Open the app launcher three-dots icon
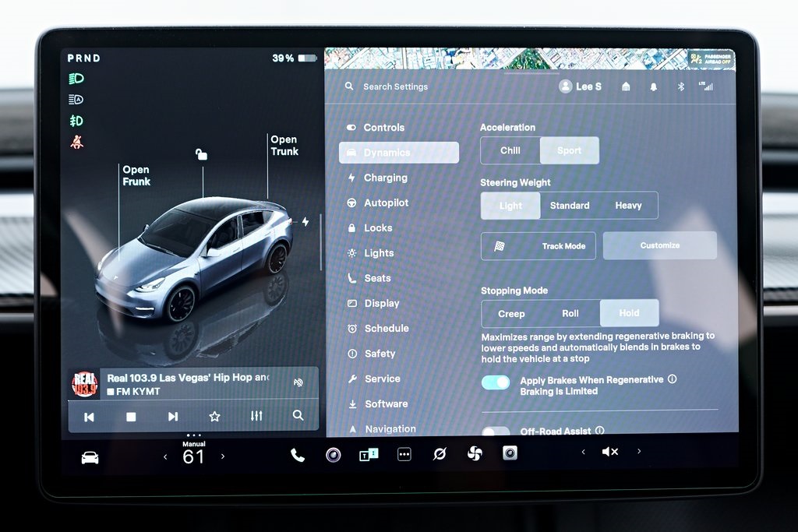This screenshot has height=532, width=798. coord(404,454)
